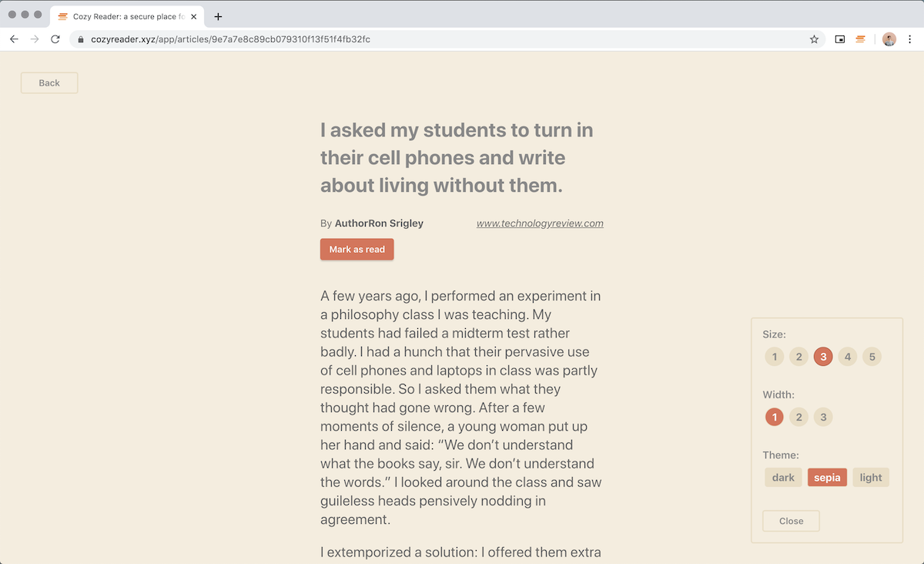Close the Cozy Reader tab

(x=193, y=16)
